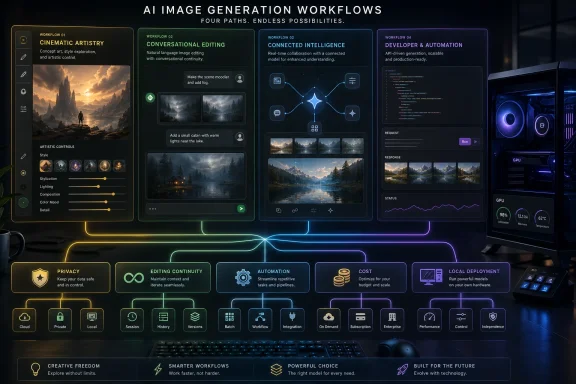
Task: Focus the chat message input field
Action: point(191,209)
